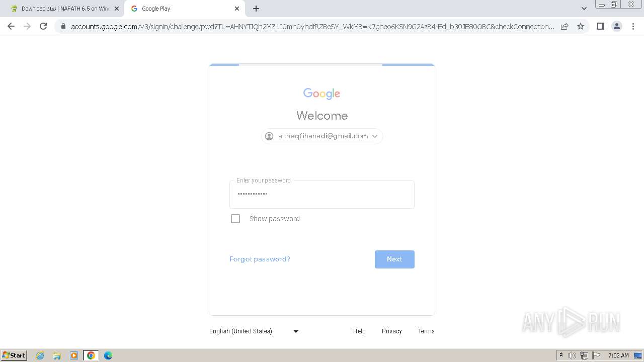
Task: Open the media player on taskbar
Action: 74,355
